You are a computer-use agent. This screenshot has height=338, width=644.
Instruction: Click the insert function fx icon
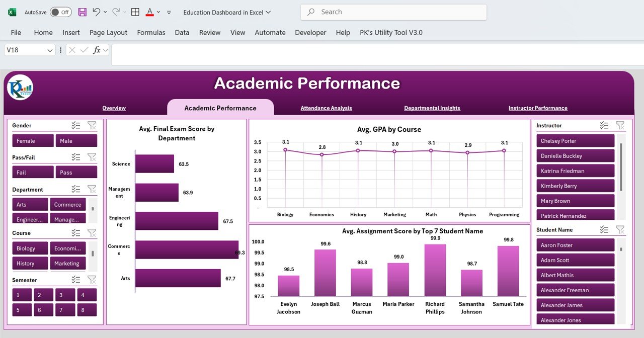click(97, 50)
